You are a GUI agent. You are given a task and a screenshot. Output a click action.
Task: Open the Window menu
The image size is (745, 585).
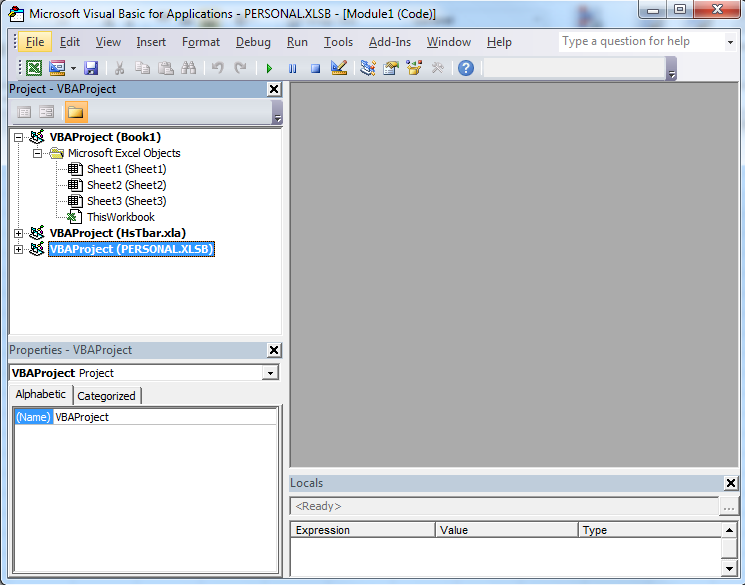click(x=449, y=42)
